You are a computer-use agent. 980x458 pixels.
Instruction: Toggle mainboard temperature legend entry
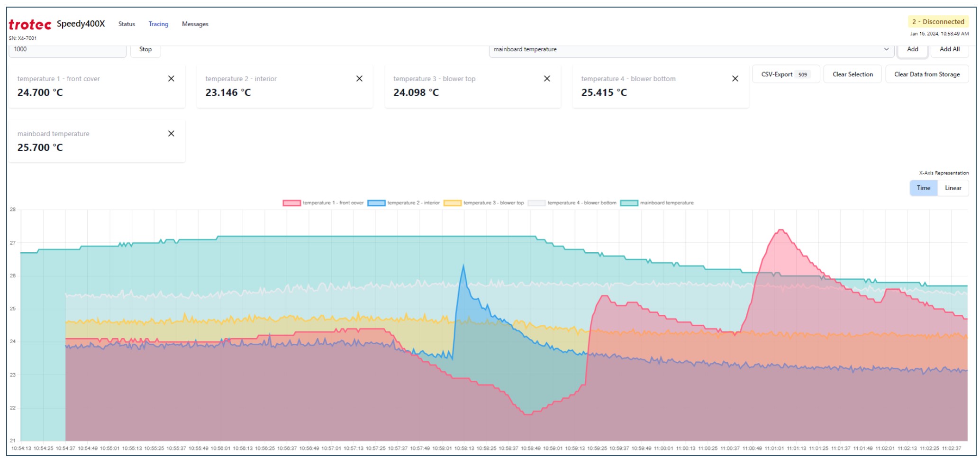629,203
